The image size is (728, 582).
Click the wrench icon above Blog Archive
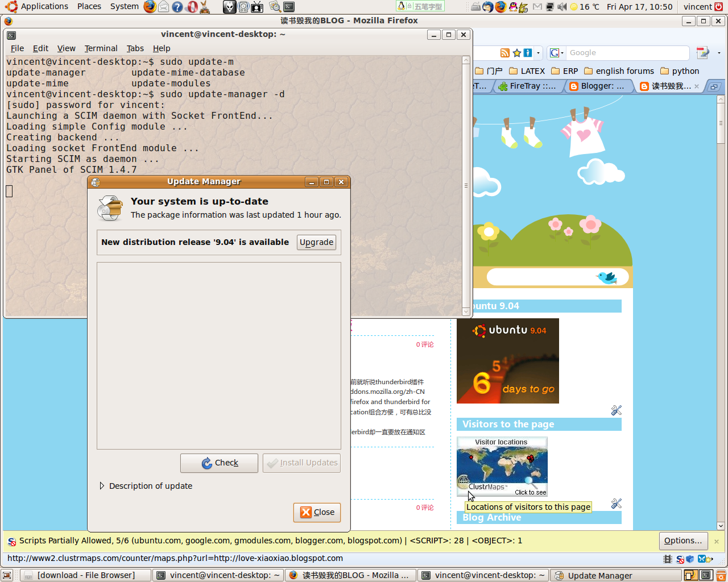pos(617,504)
